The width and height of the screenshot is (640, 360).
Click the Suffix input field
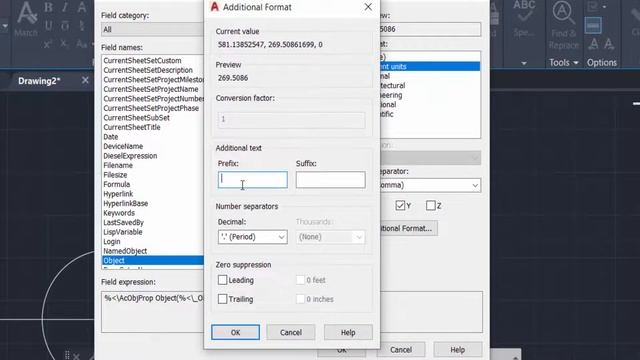(331, 180)
